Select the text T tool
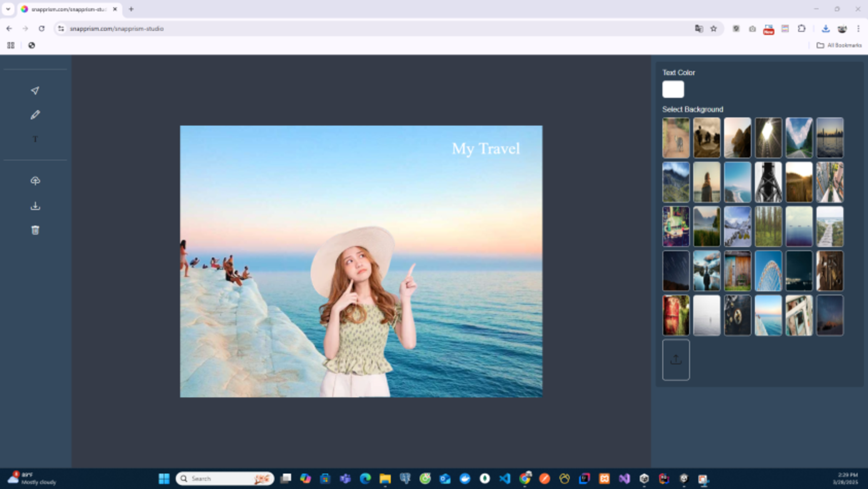 [x=35, y=139]
